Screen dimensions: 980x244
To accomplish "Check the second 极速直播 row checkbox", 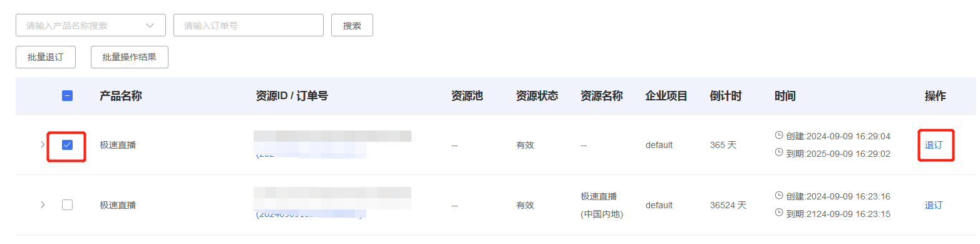I will [x=68, y=204].
